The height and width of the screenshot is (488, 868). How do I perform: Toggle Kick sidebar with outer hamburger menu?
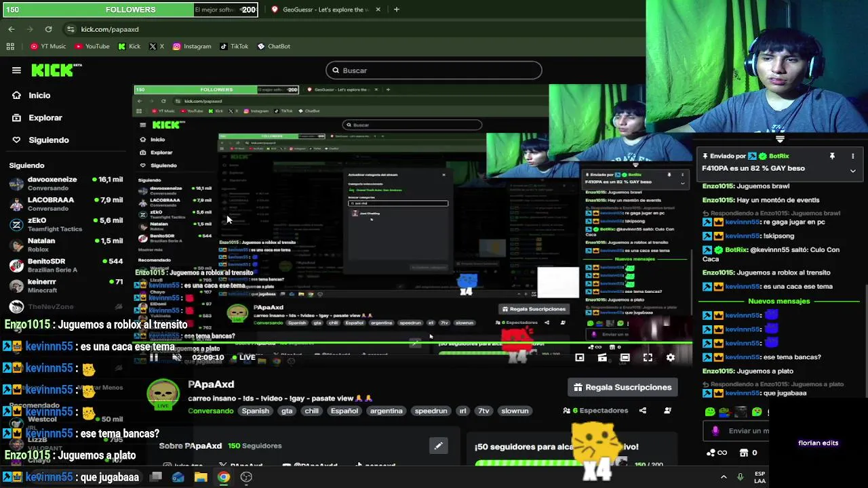coord(16,70)
